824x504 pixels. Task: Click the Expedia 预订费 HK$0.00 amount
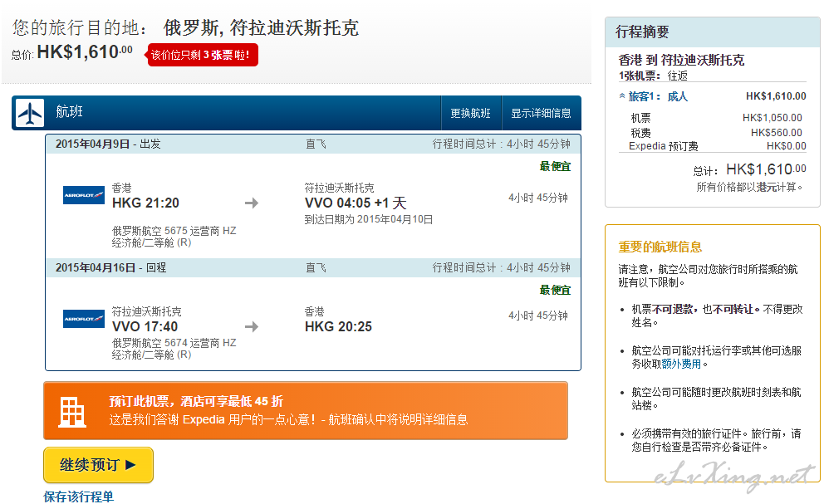786,145
